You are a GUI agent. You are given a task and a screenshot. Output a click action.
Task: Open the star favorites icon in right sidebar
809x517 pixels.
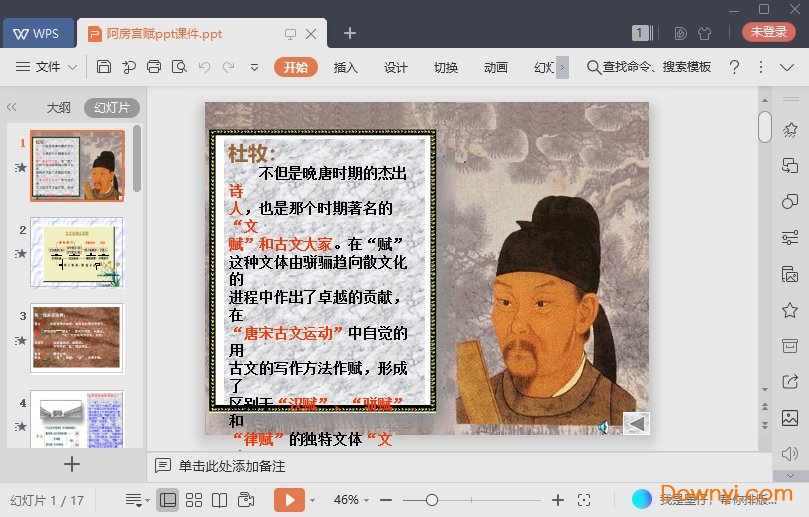789,310
